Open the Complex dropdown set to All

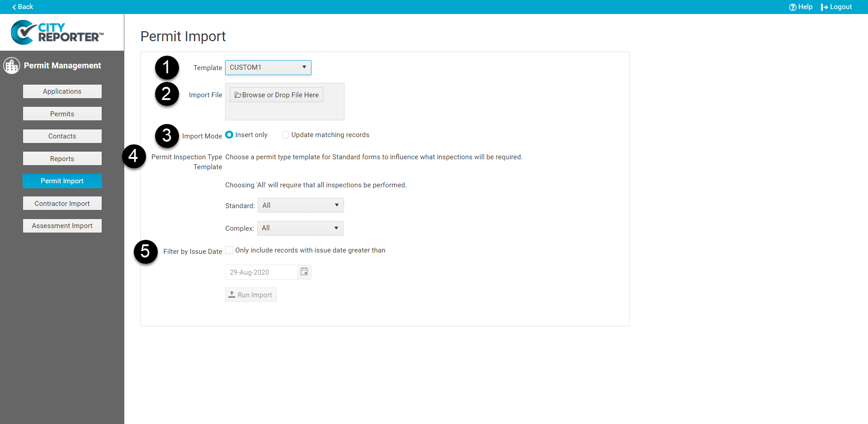(x=300, y=228)
